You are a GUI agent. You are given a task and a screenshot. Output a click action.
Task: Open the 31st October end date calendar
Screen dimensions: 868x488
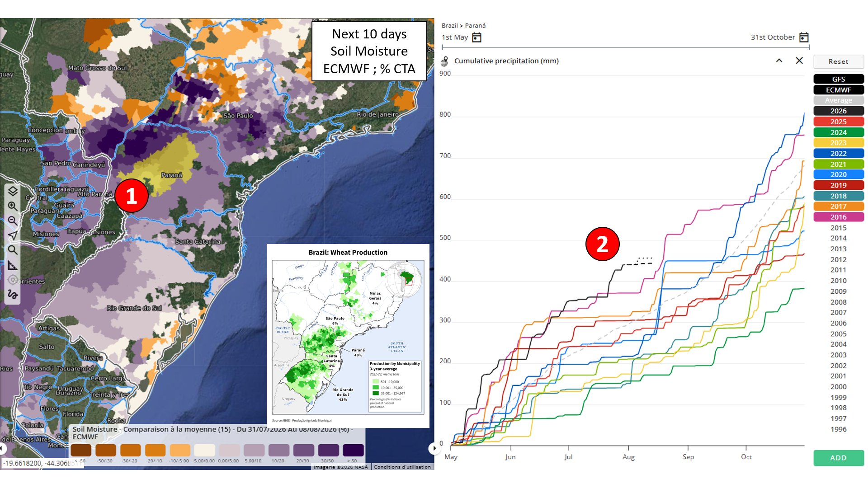(x=804, y=38)
